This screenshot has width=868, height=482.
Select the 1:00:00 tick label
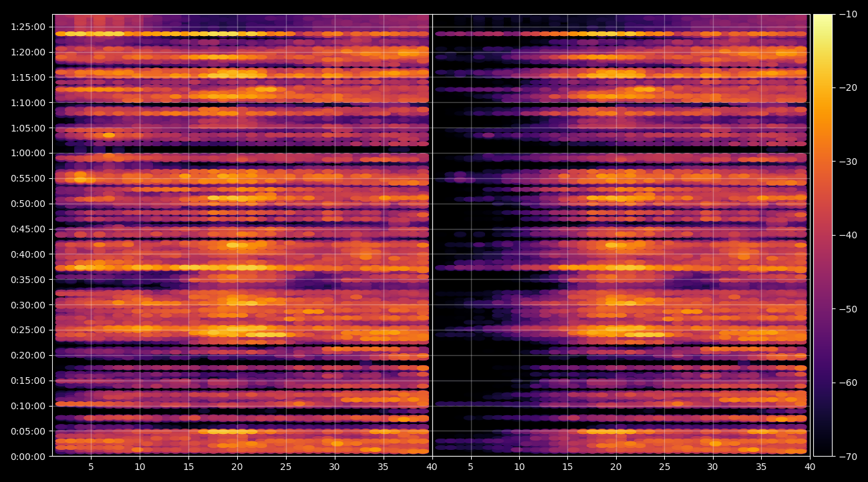click(x=29, y=153)
